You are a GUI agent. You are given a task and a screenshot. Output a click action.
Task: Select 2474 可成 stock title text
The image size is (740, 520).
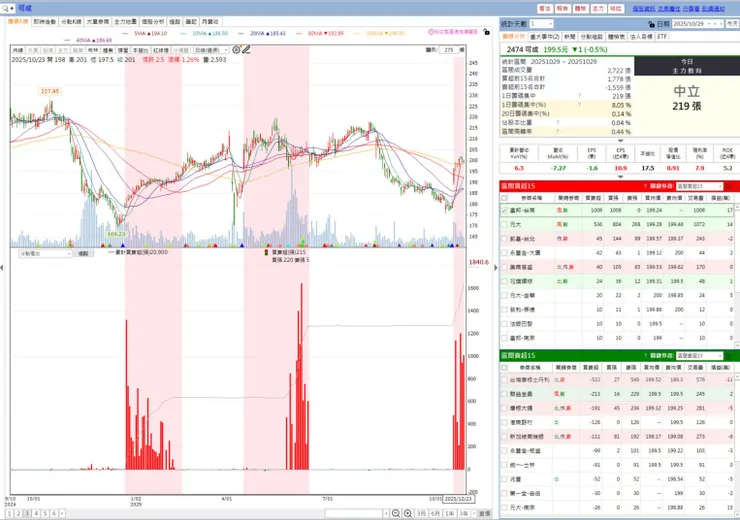tap(523, 50)
